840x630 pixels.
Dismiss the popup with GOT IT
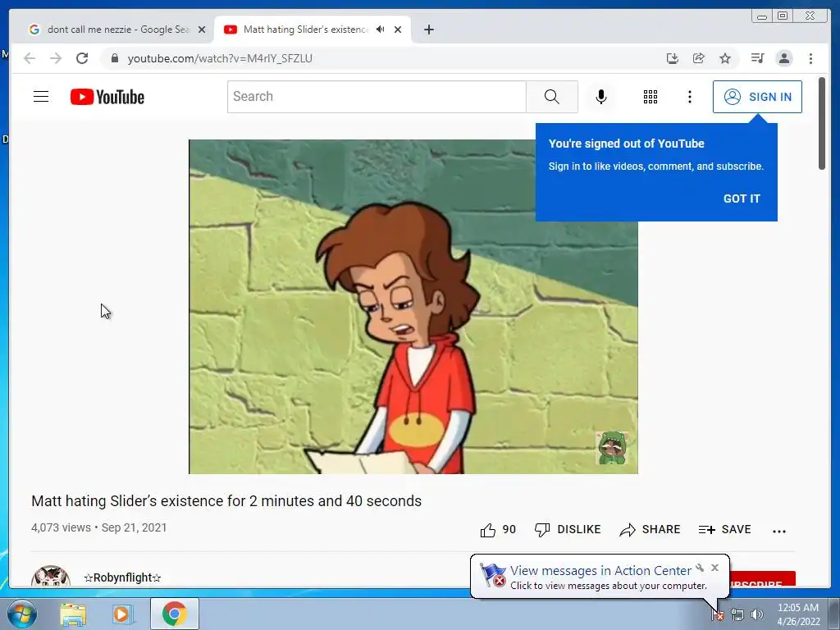[x=742, y=199]
